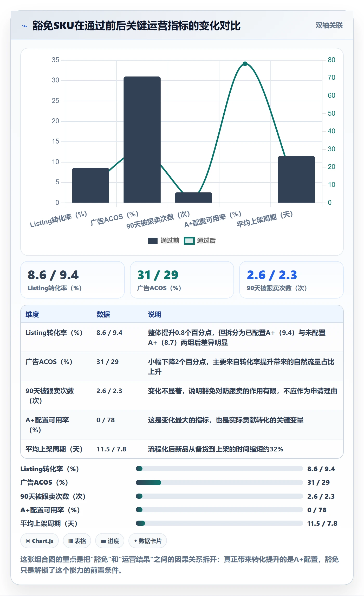Click the Chart.js tag
This screenshot has height=596, width=364.
pos(40,541)
